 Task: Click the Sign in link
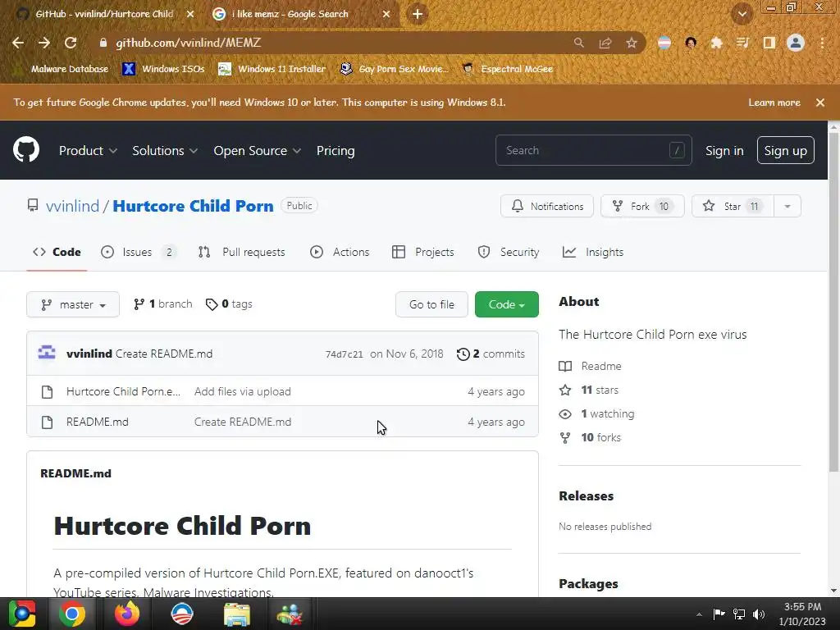click(724, 151)
